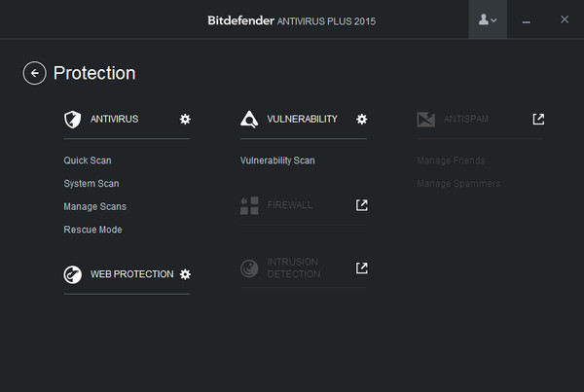Image resolution: width=584 pixels, height=392 pixels.
Task: Launch Rescue Mode
Action: click(x=93, y=231)
